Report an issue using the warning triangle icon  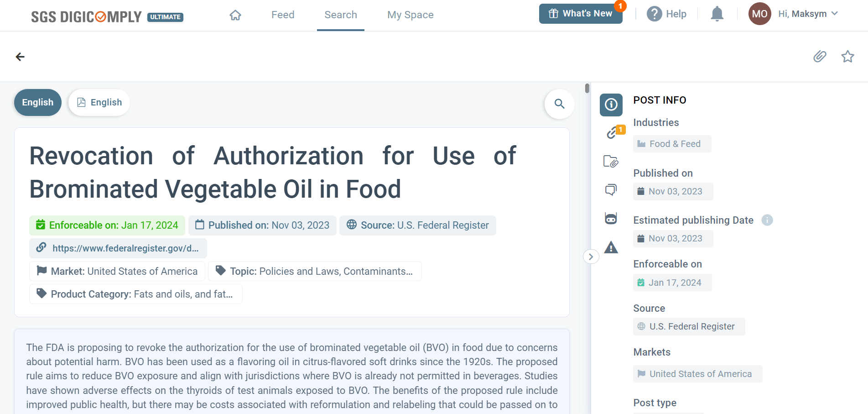(x=611, y=247)
